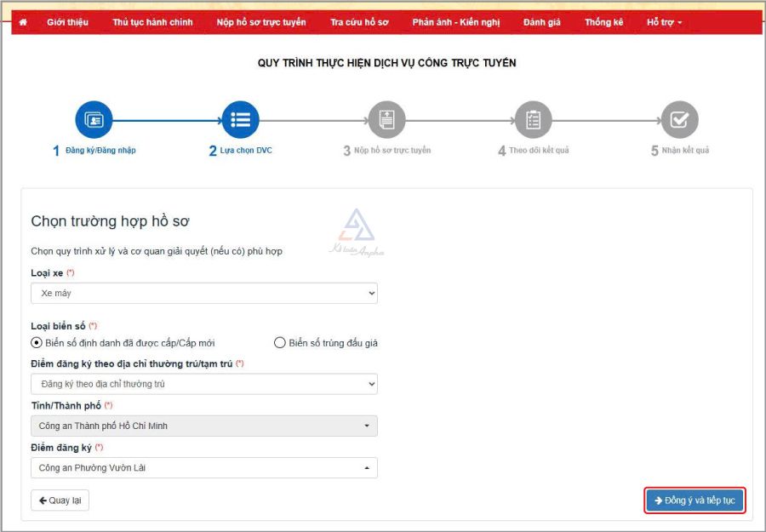Click the step 3 Nộp hồ sơ trực tuyến icon
Screen dimensions: 766x532
point(386,120)
